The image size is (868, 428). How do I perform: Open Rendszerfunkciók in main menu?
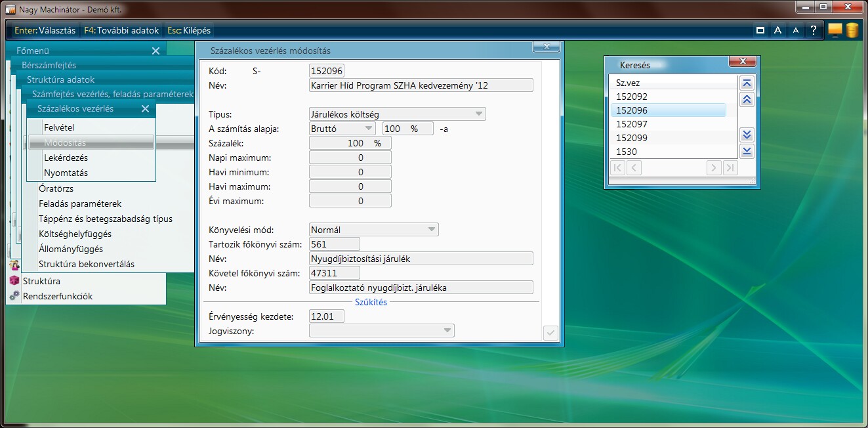click(x=58, y=296)
